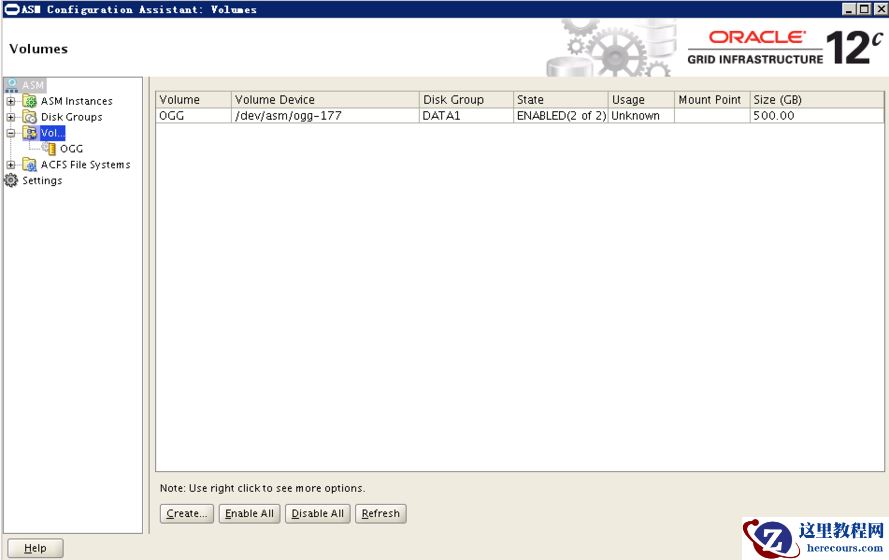The image size is (889, 560).
Task: Select Disk Groups in the tree
Action: 71,117
